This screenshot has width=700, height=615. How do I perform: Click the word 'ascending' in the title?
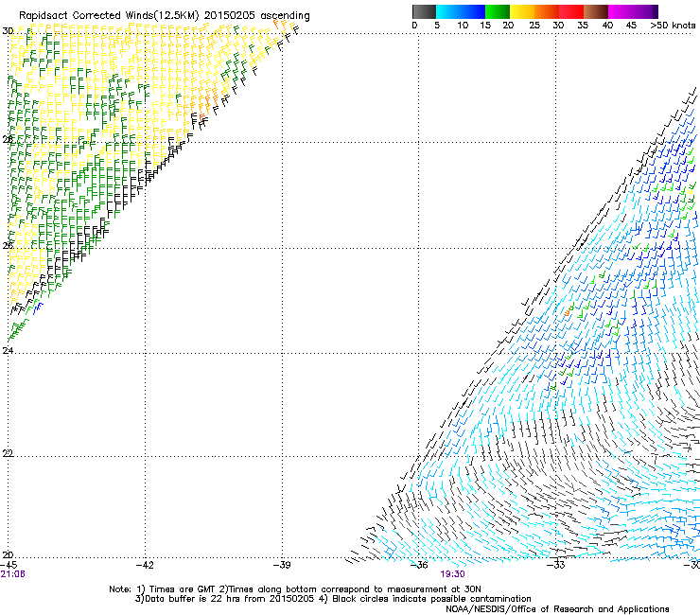click(285, 16)
